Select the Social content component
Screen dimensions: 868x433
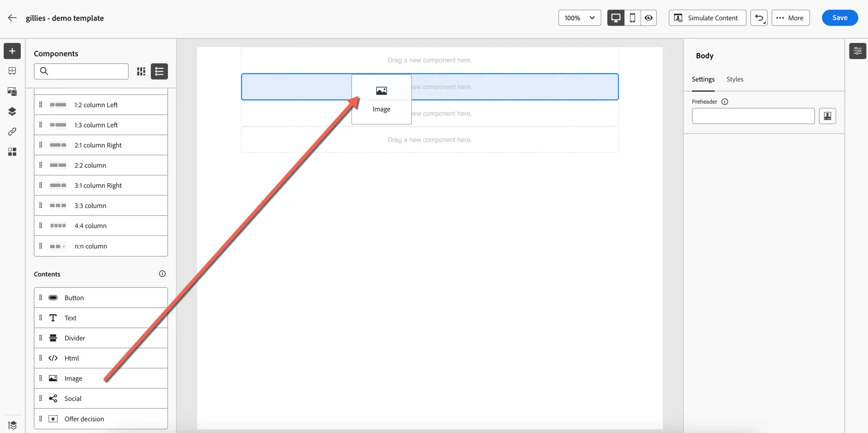(101, 398)
